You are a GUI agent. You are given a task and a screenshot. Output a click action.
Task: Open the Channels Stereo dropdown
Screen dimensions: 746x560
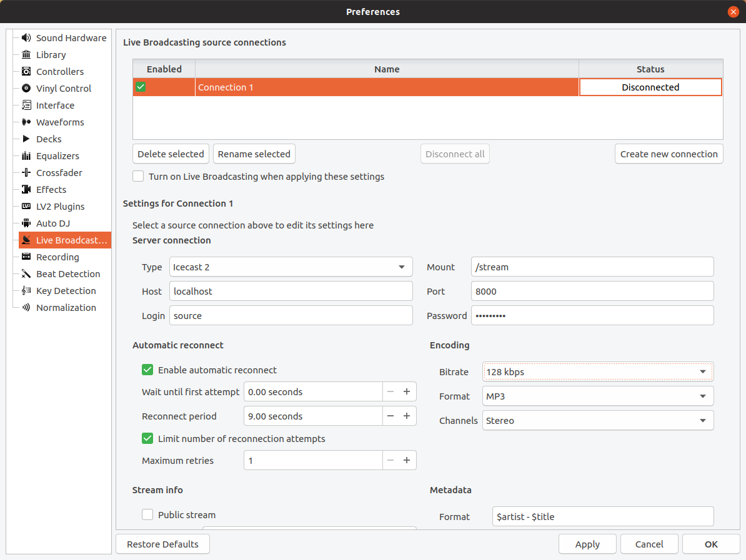(598, 420)
